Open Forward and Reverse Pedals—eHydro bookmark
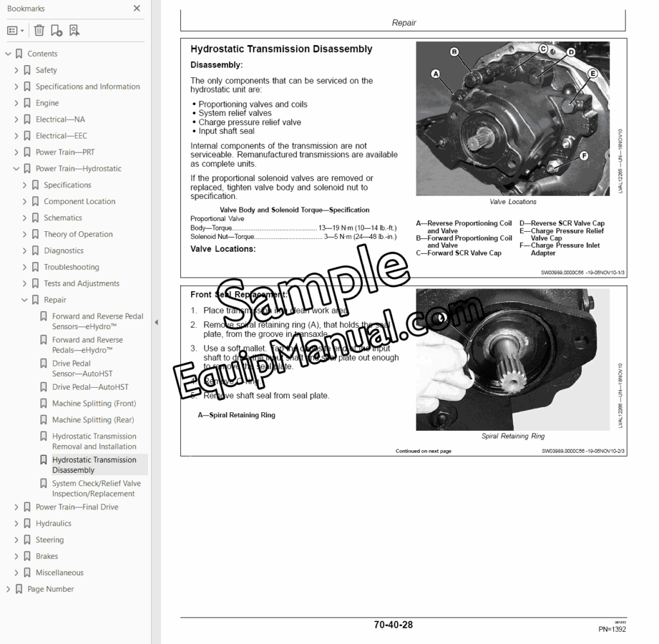 coord(88,345)
